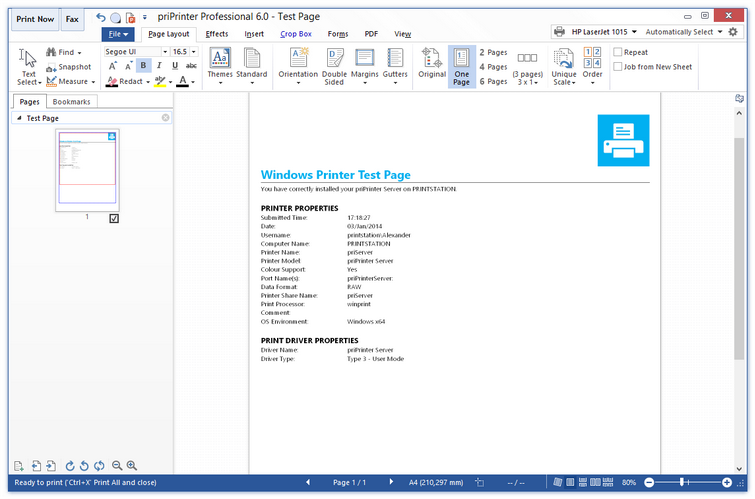Switch to single page view in status bar
Image resolution: width=755 pixels, height=499 pixels.
(570, 482)
